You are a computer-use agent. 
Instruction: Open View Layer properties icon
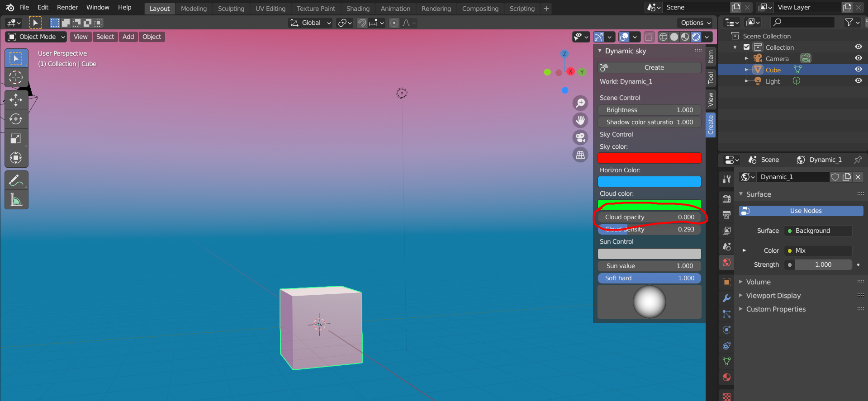tap(726, 231)
